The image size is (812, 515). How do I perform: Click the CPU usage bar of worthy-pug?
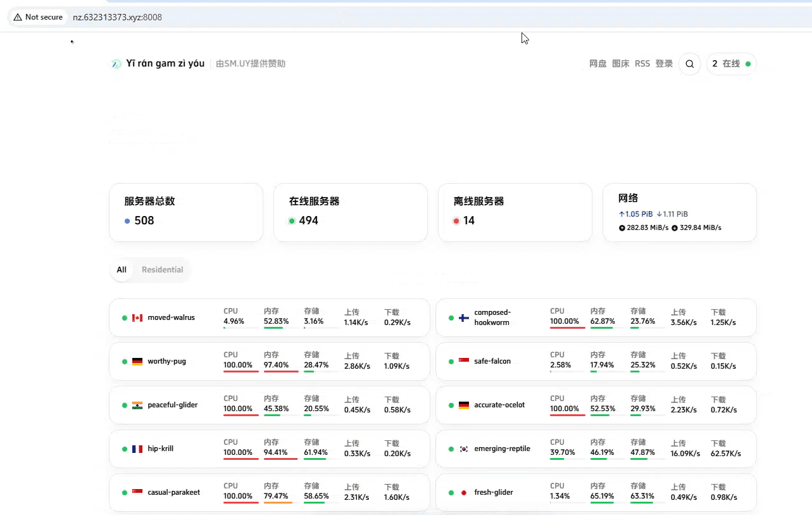(240, 371)
